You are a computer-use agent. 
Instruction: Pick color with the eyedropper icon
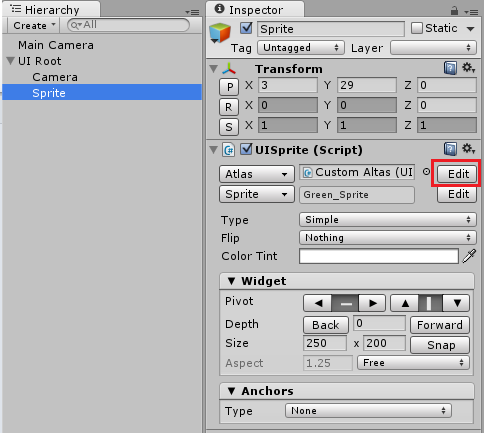point(469,256)
